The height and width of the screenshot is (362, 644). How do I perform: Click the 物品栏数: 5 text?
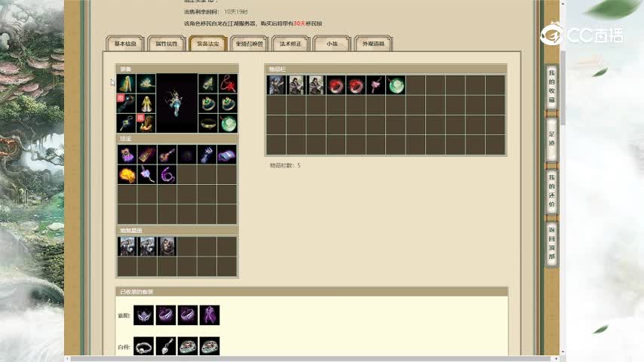click(x=285, y=165)
